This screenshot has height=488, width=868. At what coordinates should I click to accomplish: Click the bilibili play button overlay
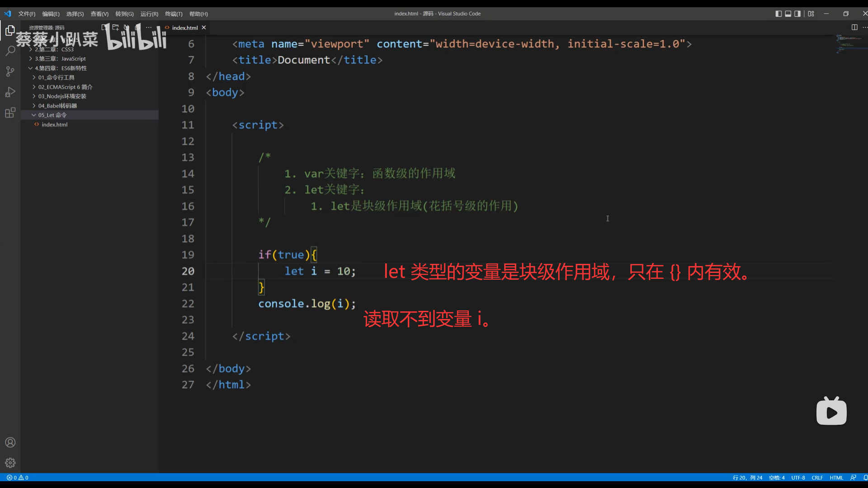point(831,412)
